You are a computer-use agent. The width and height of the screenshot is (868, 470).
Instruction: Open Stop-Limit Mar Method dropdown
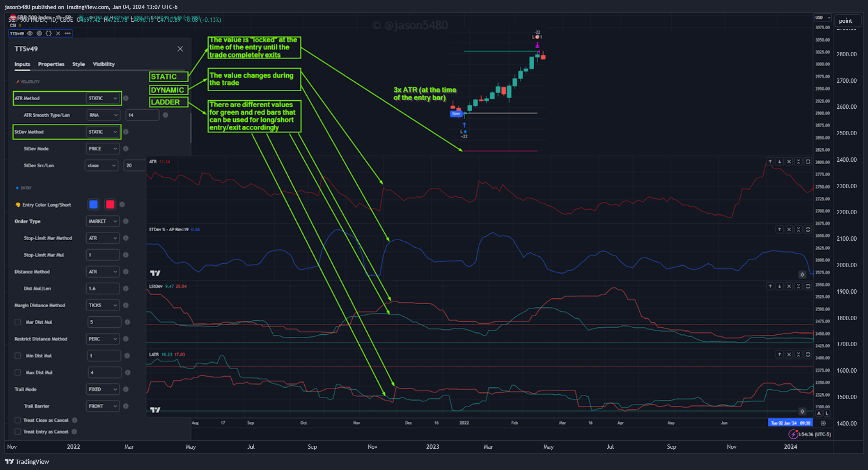[x=102, y=238]
